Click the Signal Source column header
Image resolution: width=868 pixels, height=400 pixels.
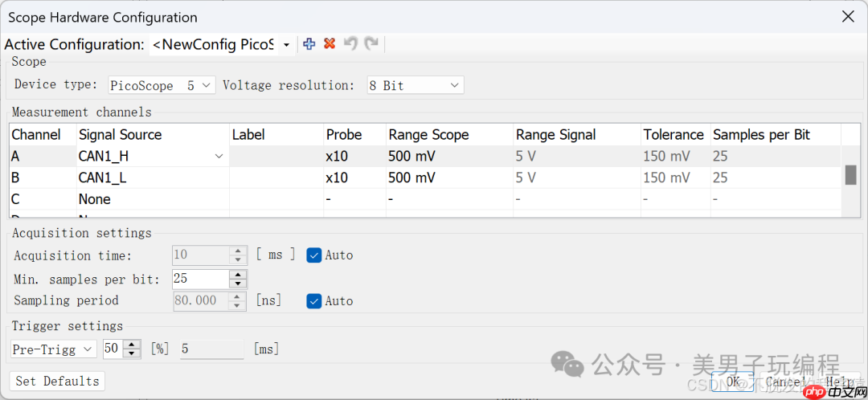pos(120,134)
